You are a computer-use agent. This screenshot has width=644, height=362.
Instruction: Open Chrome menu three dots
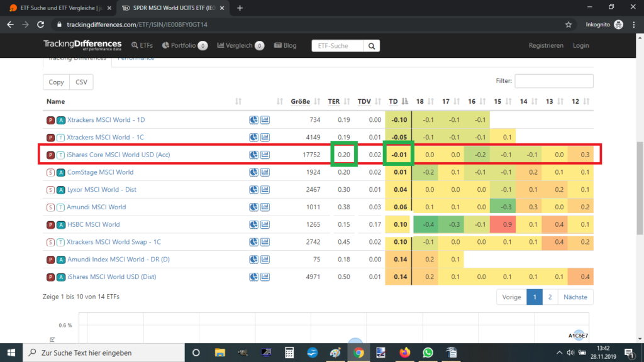(634, 25)
